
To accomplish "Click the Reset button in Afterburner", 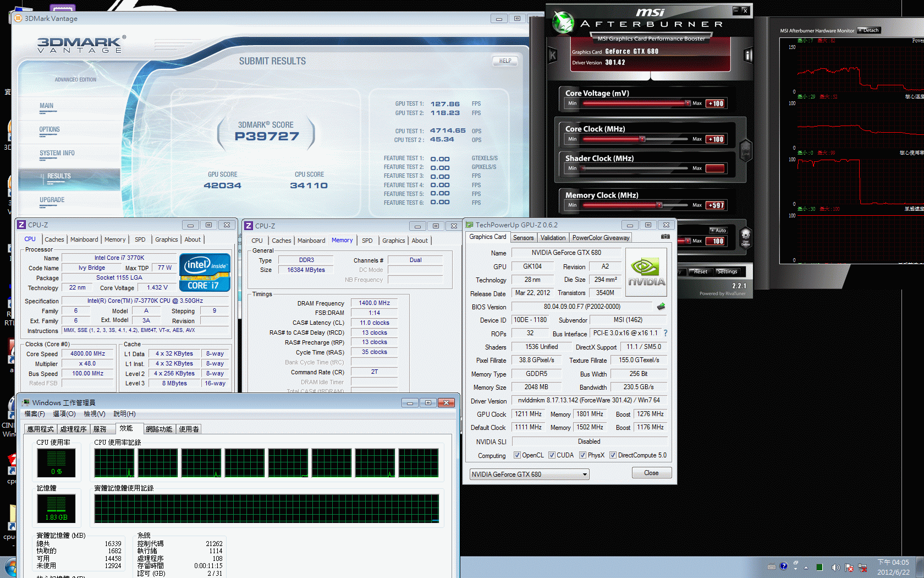I will point(700,271).
